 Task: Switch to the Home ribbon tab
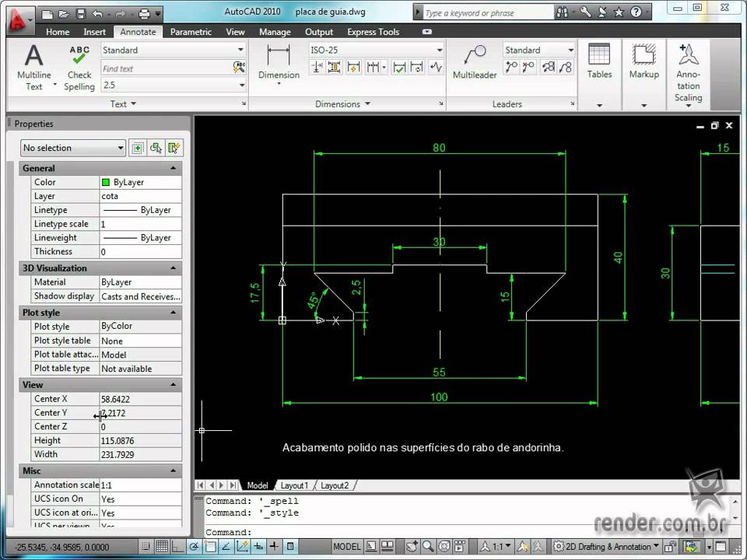pos(58,32)
